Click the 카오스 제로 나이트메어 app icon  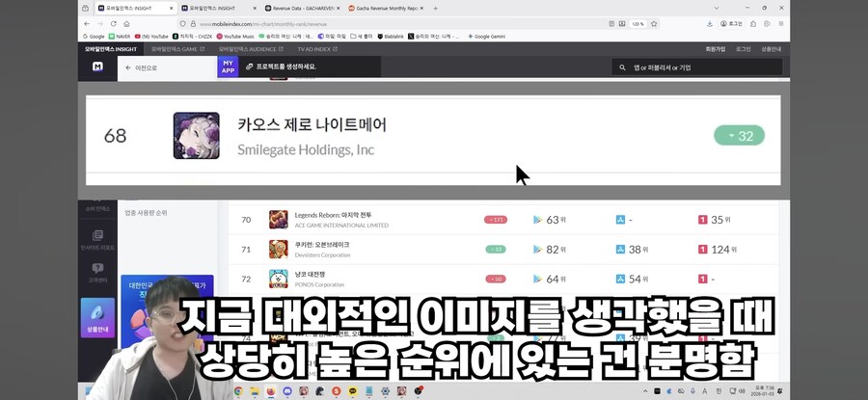click(196, 136)
